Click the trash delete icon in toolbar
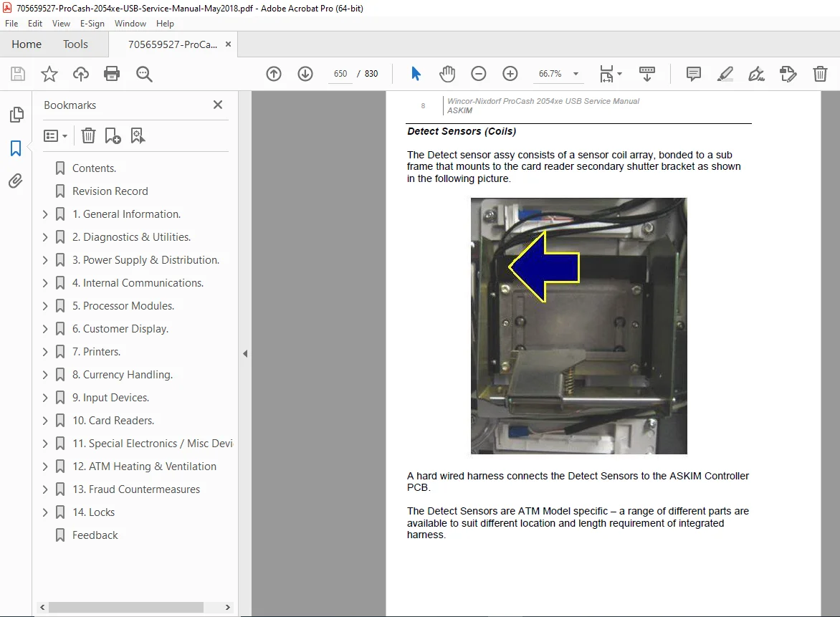The image size is (840, 617). tap(820, 74)
